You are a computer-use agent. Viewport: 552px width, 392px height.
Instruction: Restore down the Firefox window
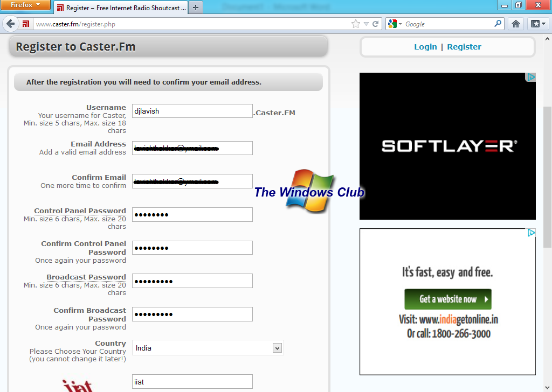click(x=518, y=5)
